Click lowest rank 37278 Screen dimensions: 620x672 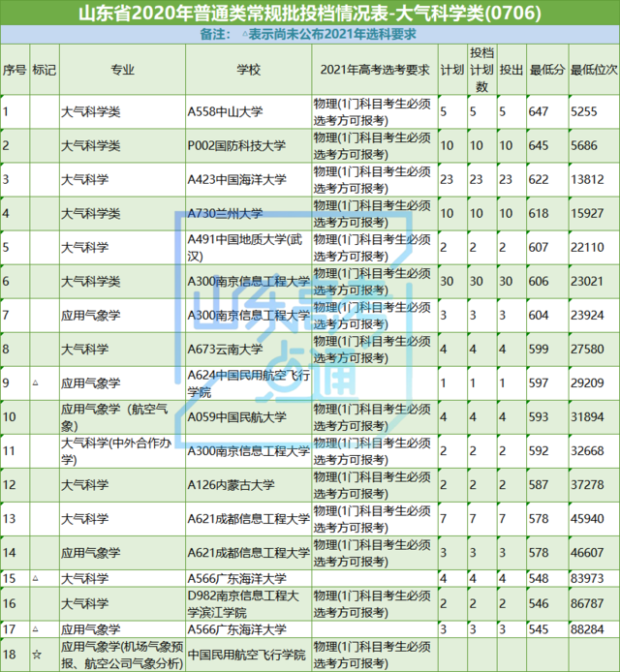pyautogui.click(x=587, y=485)
